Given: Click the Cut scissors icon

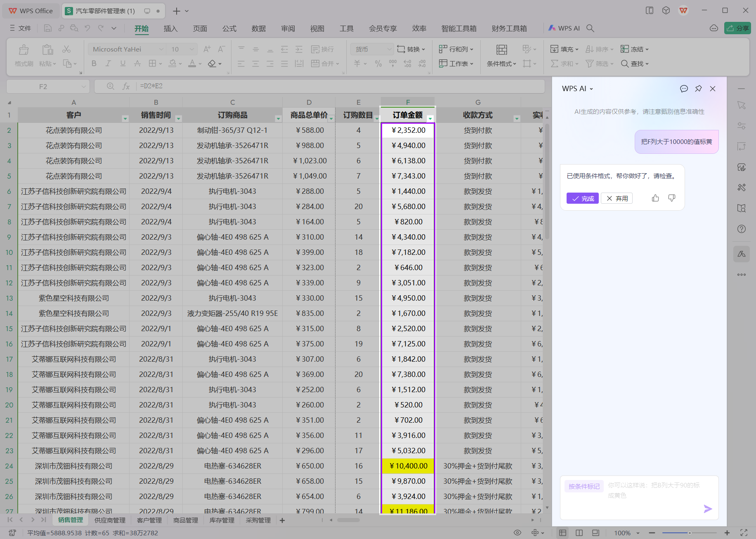Looking at the screenshot, I should 66,49.
